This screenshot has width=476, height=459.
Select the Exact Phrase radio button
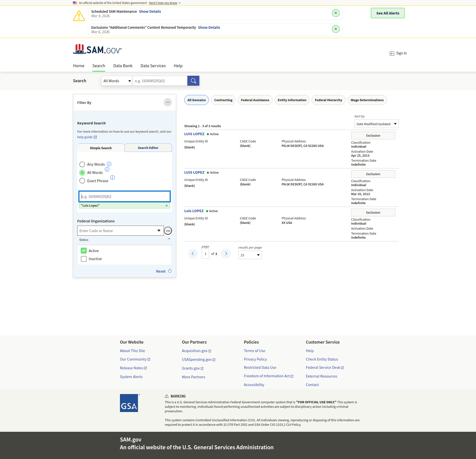tap(82, 181)
